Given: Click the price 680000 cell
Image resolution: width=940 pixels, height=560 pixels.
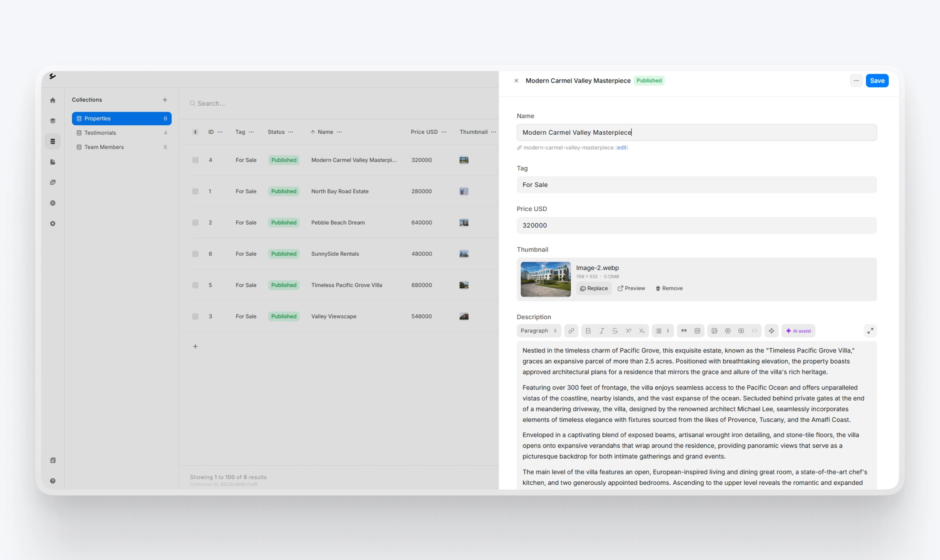Looking at the screenshot, I should (422, 285).
